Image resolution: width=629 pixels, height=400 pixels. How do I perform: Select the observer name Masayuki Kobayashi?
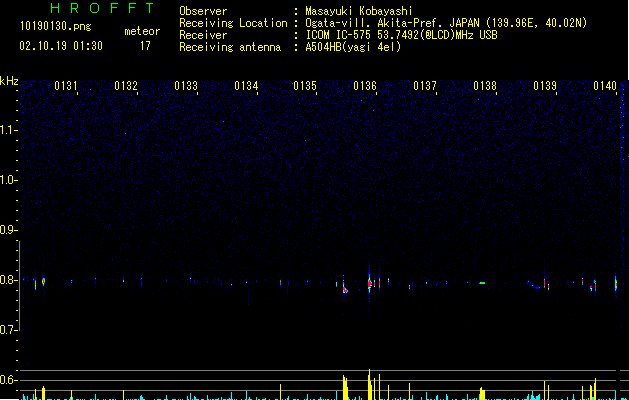(359, 11)
